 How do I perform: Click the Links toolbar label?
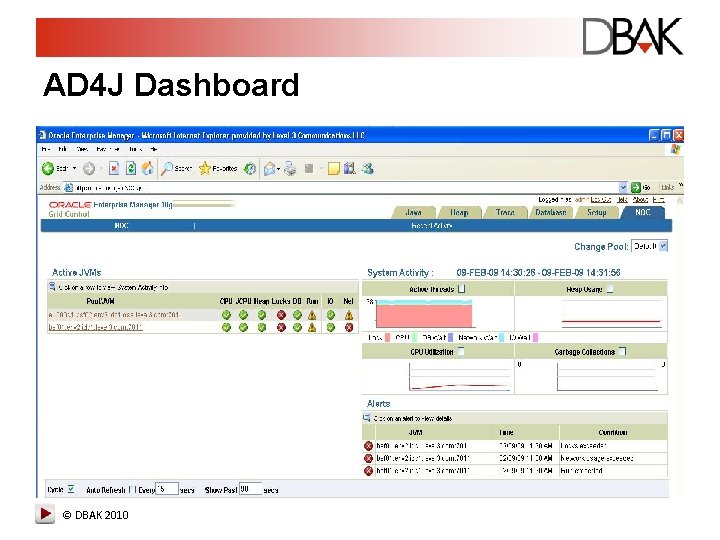pos(668,187)
